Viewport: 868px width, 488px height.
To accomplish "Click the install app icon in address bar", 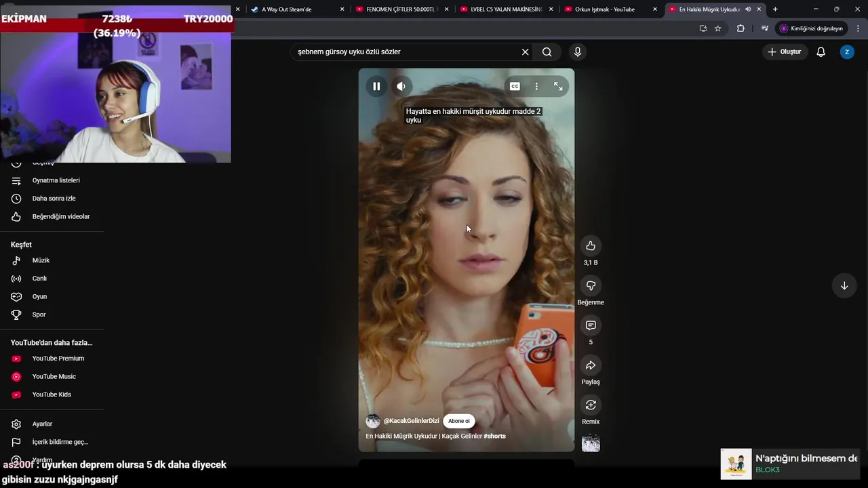I will pos(703,28).
